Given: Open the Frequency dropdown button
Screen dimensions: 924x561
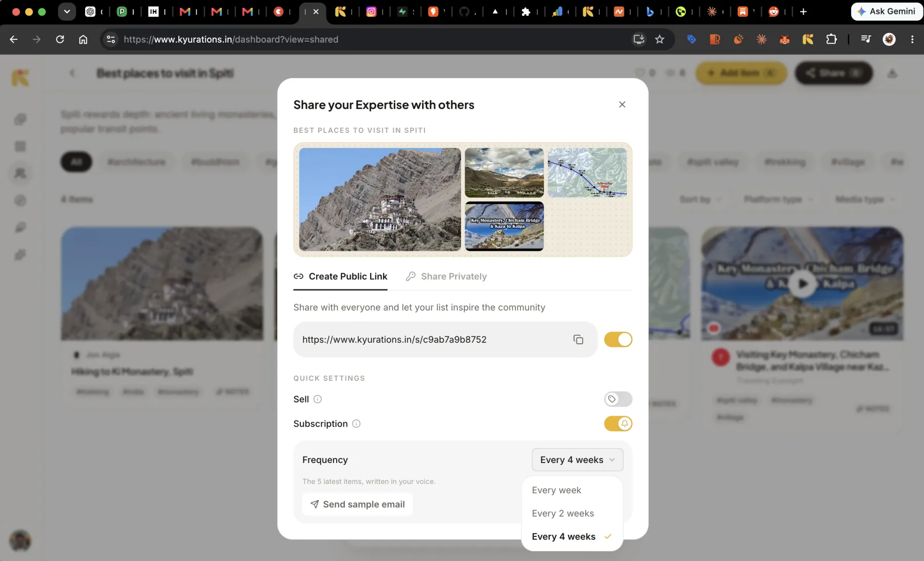Looking at the screenshot, I should click(x=577, y=460).
